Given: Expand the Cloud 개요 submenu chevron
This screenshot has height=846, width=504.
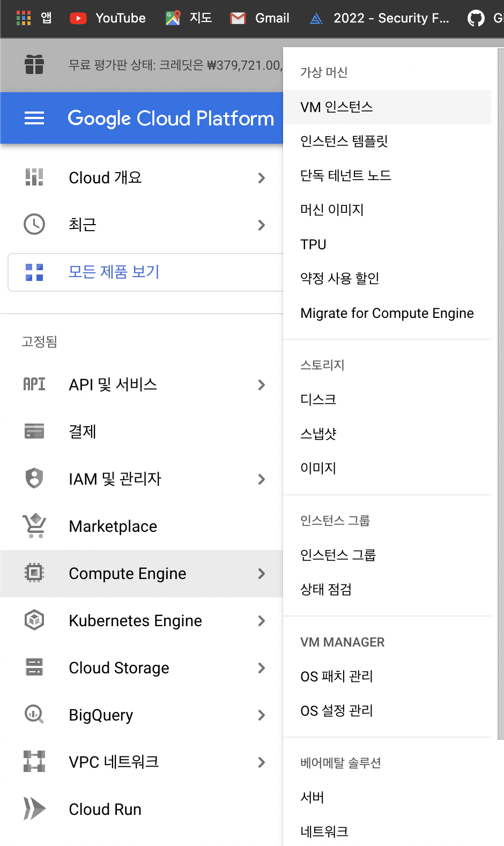Looking at the screenshot, I should pyautogui.click(x=262, y=178).
